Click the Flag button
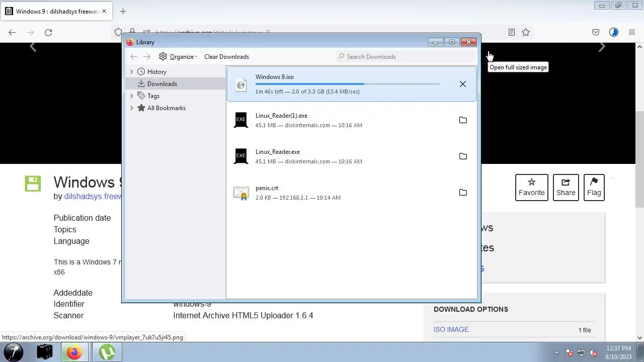 594,188
